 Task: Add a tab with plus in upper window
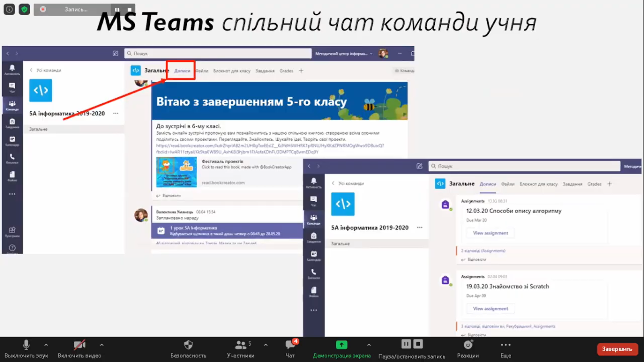pyautogui.click(x=301, y=71)
